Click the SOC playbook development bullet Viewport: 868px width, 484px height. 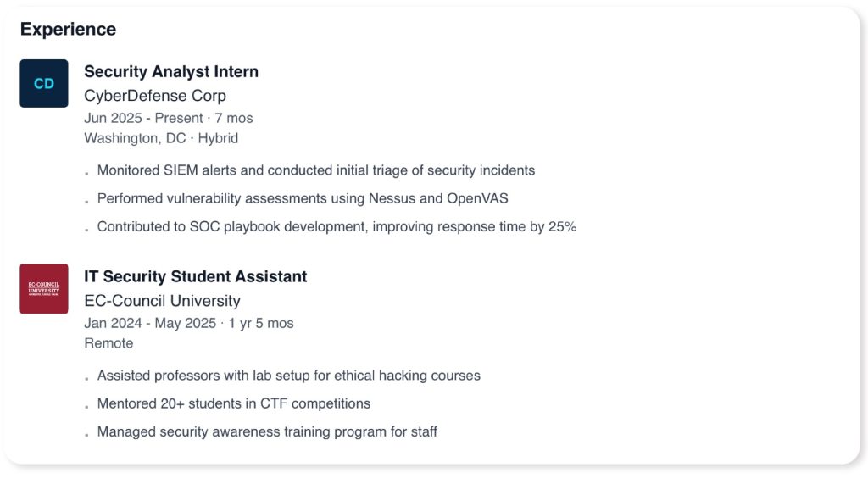click(337, 226)
